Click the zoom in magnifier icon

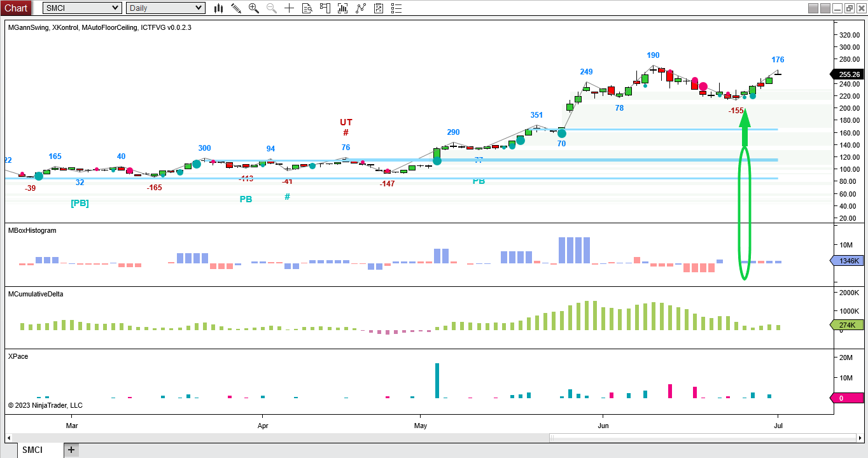(254, 8)
